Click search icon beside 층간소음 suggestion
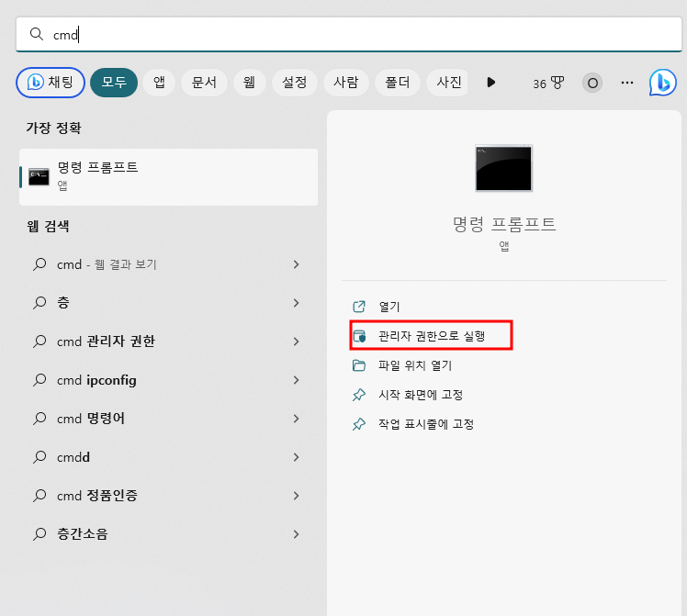 click(x=39, y=534)
